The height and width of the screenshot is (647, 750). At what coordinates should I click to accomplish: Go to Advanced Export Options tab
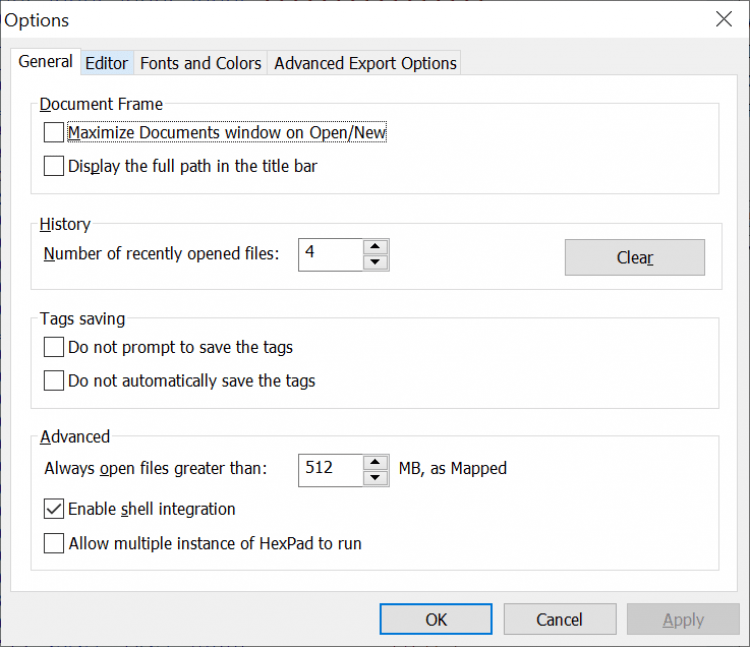[365, 63]
